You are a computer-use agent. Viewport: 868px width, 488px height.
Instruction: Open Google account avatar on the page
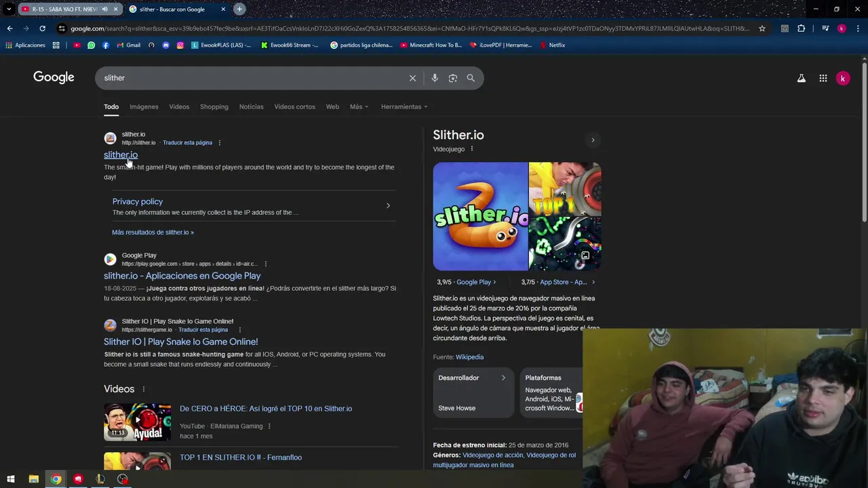(843, 79)
